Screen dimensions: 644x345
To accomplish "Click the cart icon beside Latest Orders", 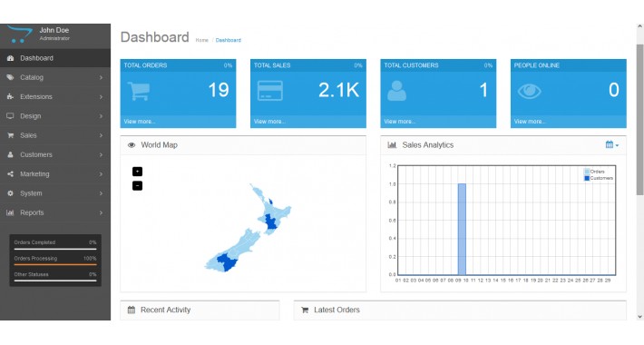I will coord(305,310).
